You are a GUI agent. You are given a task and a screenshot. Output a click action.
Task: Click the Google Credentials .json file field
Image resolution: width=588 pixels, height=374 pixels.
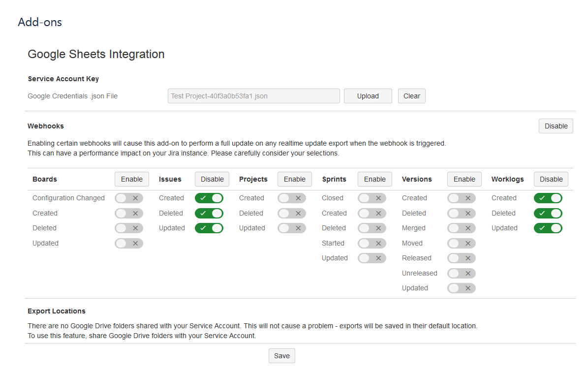pos(253,96)
